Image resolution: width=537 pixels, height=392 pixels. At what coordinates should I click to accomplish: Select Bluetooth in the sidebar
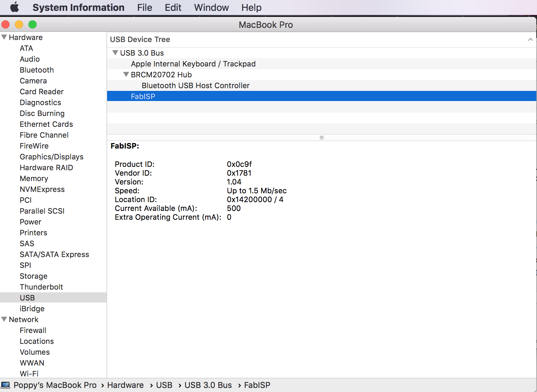[37, 70]
